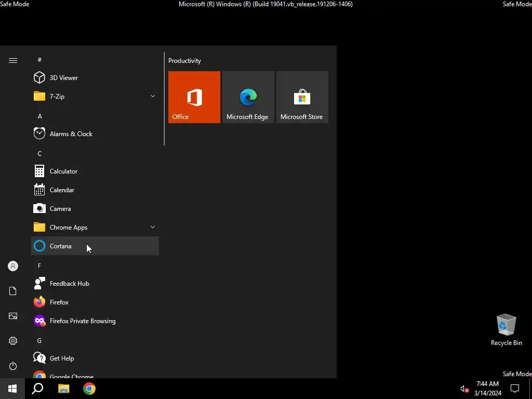Open Recycle Bin on desktop
532x399 pixels.
pos(506,330)
